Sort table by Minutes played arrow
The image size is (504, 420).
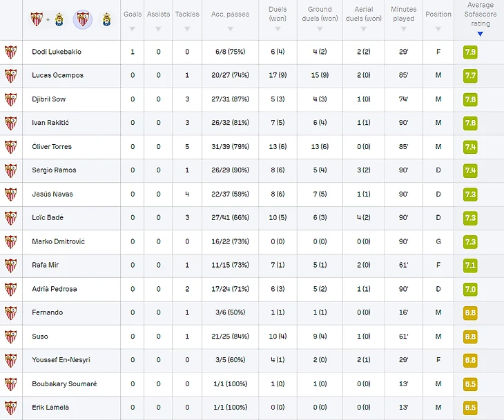[403, 29]
